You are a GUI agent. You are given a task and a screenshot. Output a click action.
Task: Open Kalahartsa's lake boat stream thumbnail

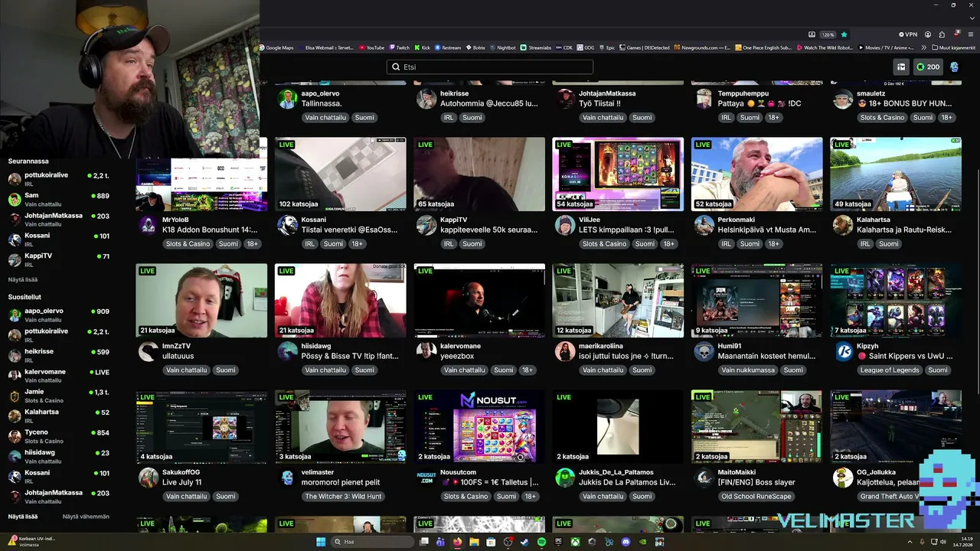[x=896, y=174]
